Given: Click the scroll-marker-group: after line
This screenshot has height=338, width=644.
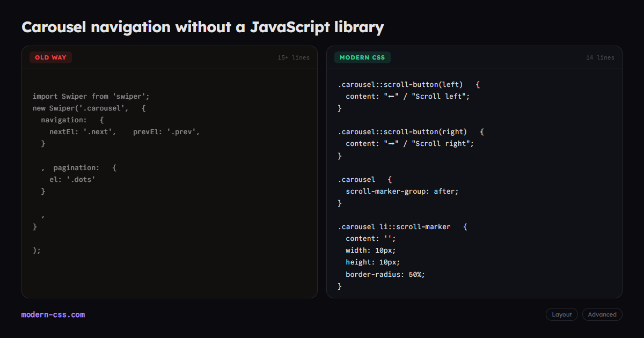Looking at the screenshot, I should pyautogui.click(x=402, y=191).
